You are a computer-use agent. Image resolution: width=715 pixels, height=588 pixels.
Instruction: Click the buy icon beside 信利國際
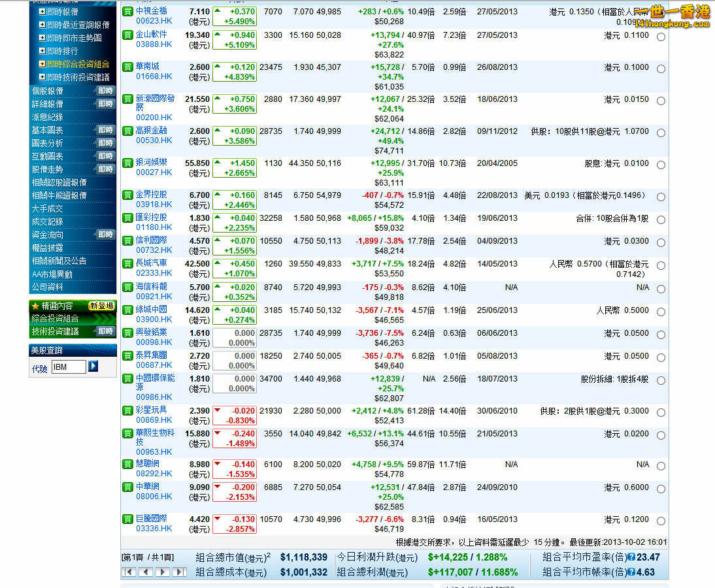pyautogui.click(x=127, y=240)
